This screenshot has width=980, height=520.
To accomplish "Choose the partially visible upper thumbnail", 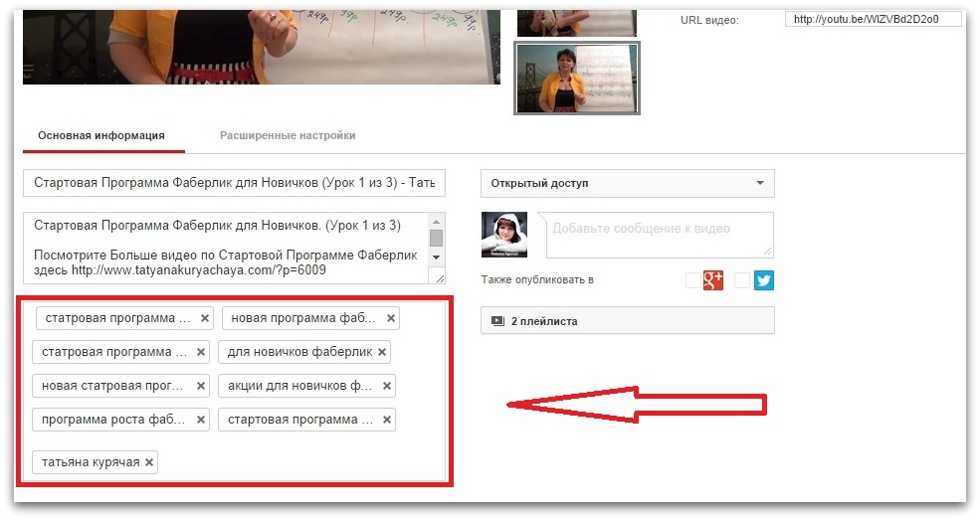I will click(577, 23).
